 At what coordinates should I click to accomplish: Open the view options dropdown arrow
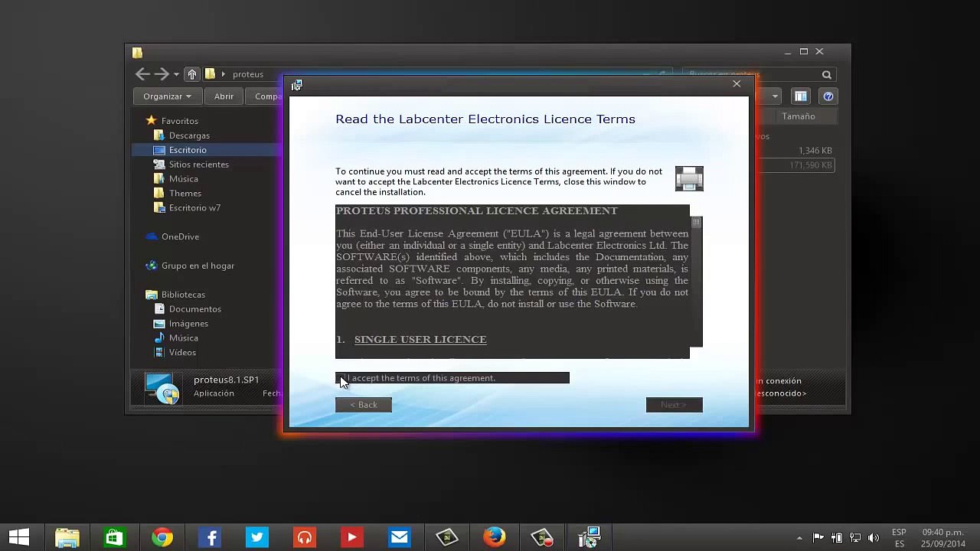click(775, 96)
